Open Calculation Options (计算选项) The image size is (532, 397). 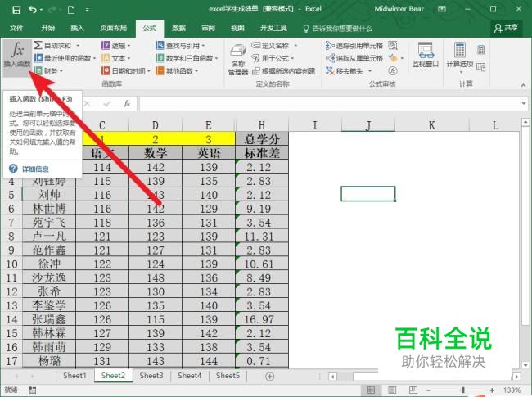[460, 57]
